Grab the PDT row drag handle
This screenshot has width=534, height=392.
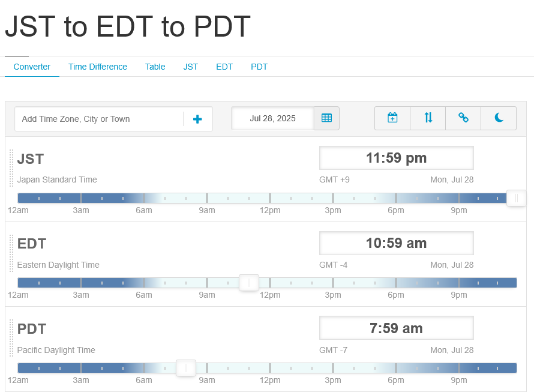[x=11, y=339]
